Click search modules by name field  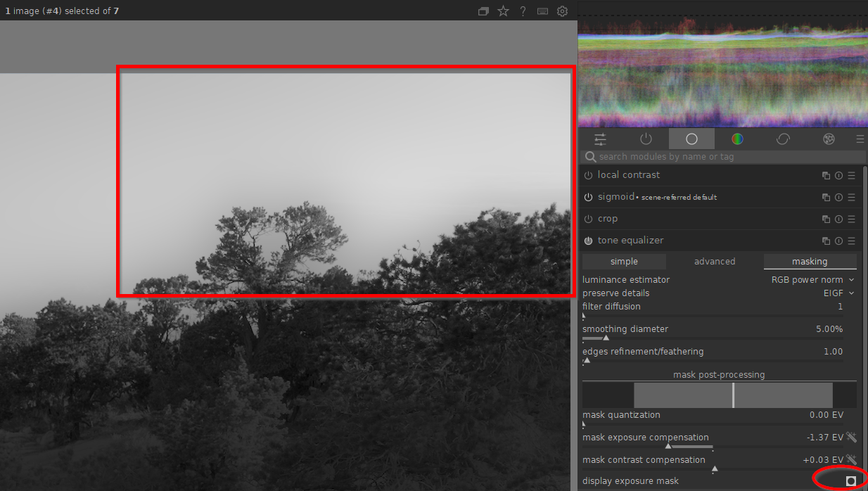point(725,157)
